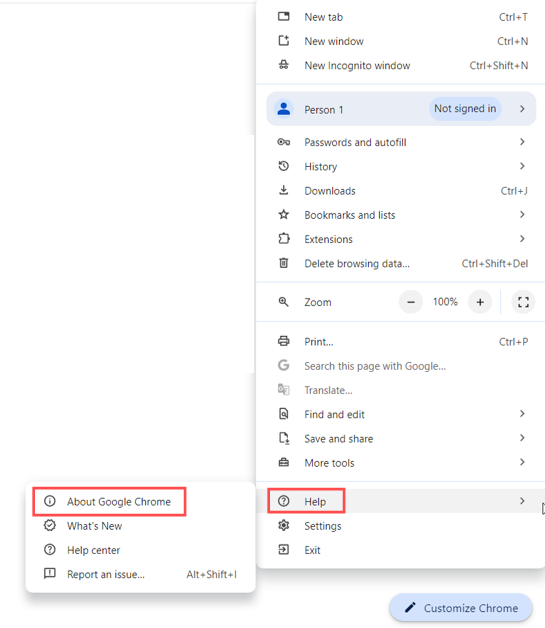Viewport: 545px width, 628px height.
Task: Expand Passwords and autofill submenu arrow
Action: click(522, 141)
